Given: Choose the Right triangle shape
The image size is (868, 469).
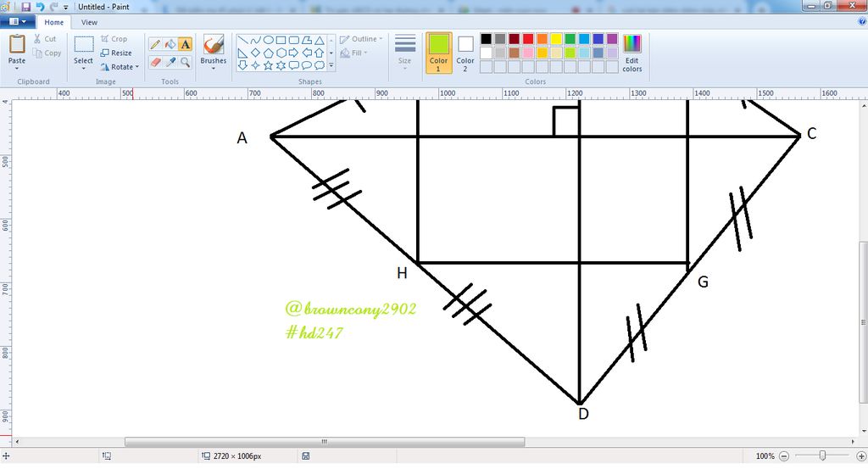Looking at the screenshot, I should click(x=242, y=53).
